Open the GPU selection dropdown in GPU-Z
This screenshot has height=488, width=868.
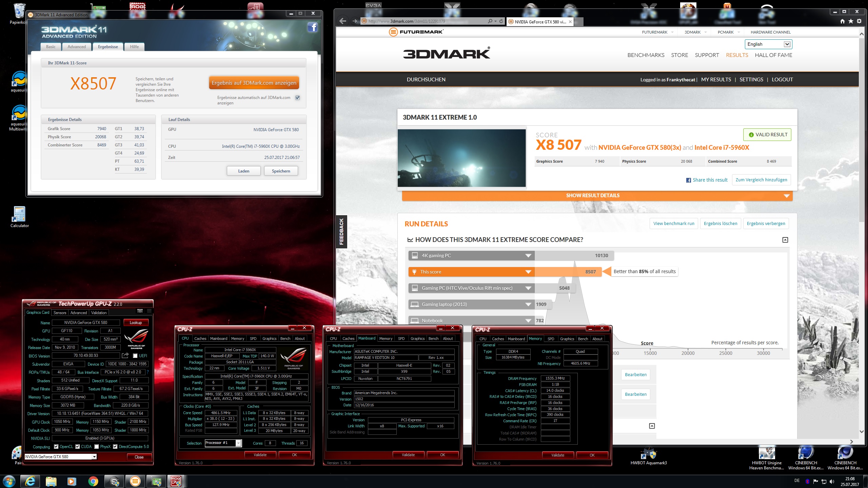(x=61, y=457)
